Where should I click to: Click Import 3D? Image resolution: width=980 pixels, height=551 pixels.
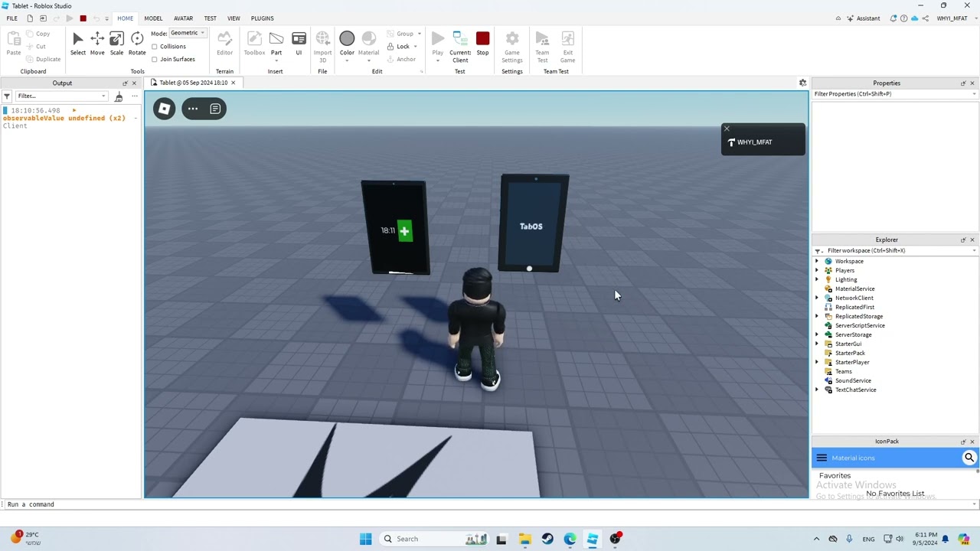322,47
